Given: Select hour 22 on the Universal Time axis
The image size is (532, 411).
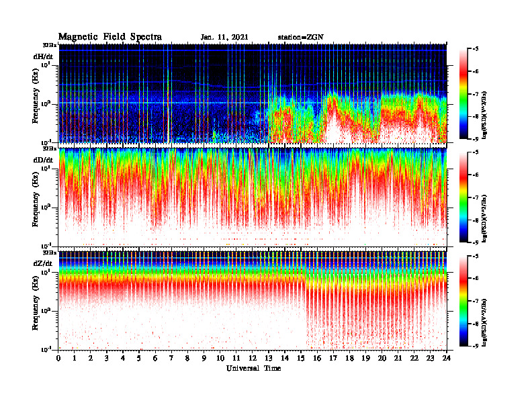Looking at the screenshot, I should pyautogui.click(x=414, y=359).
